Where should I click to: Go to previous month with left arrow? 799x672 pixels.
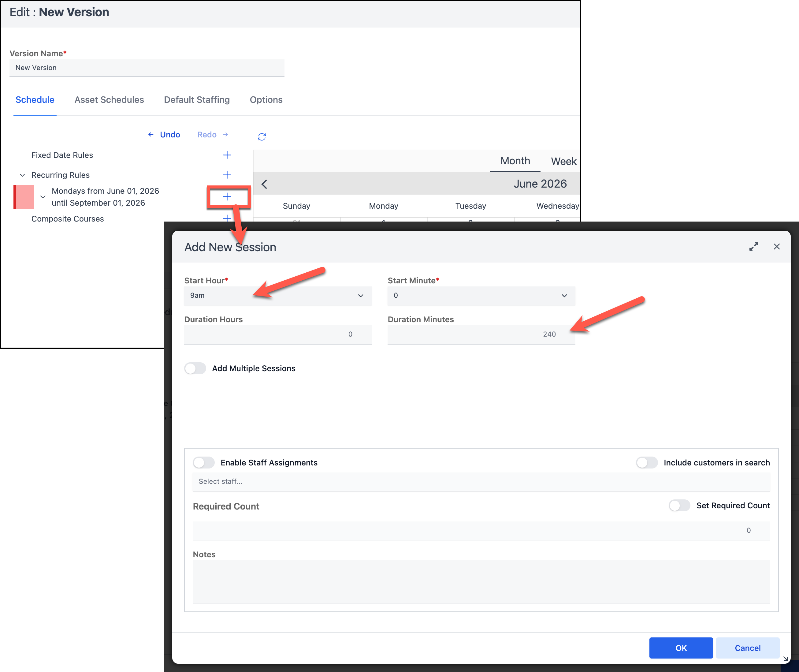click(x=264, y=184)
